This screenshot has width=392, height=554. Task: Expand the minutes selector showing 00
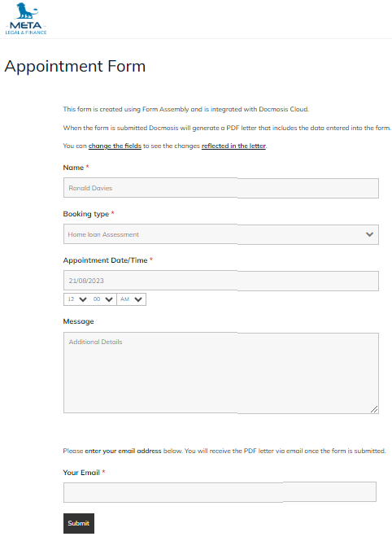pyautogui.click(x=103, y=299)
